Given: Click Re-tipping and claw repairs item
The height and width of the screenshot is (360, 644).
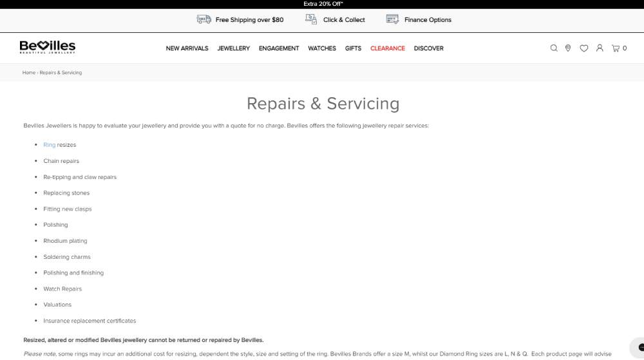Looking at the screenshot, I should point(80,177).
